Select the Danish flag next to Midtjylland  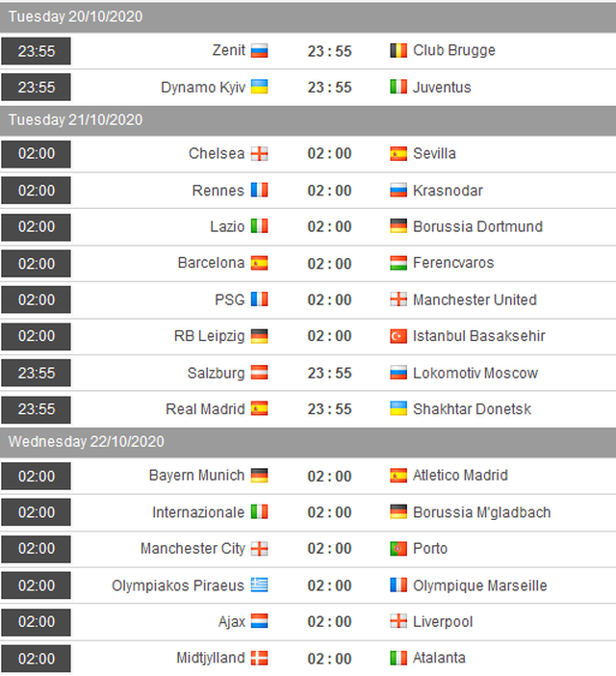point(259,659)
